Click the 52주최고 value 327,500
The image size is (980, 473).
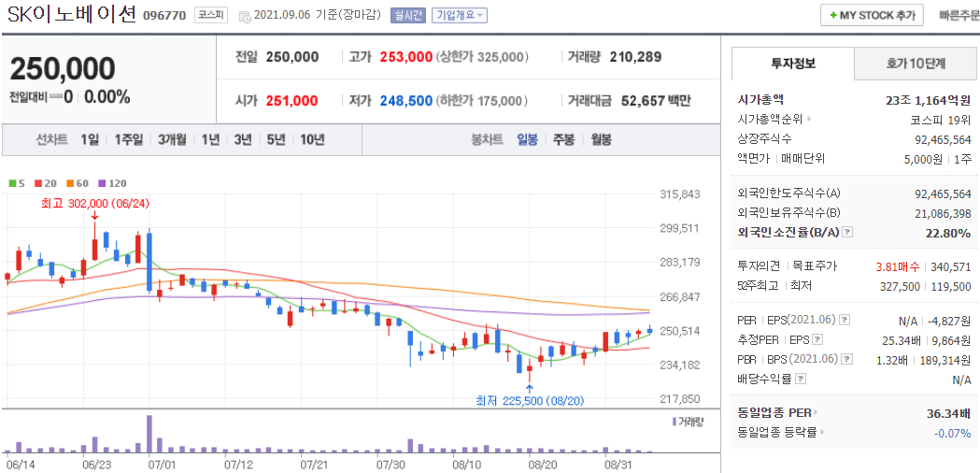902,287
